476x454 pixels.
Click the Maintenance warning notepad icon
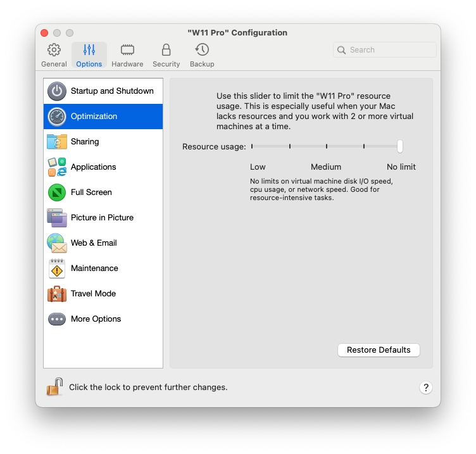pyautogui.click(x=57, y=268)
